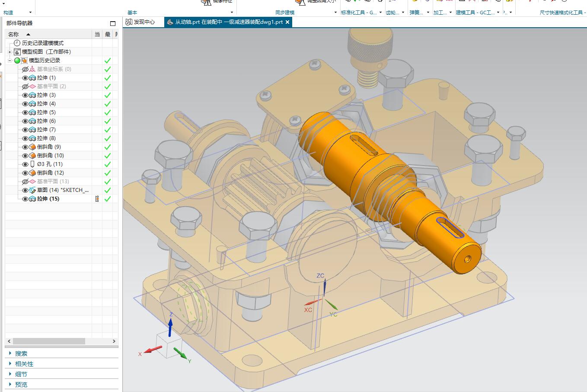Click the view triad cube in viewport
587x392 pixels.
168,344
